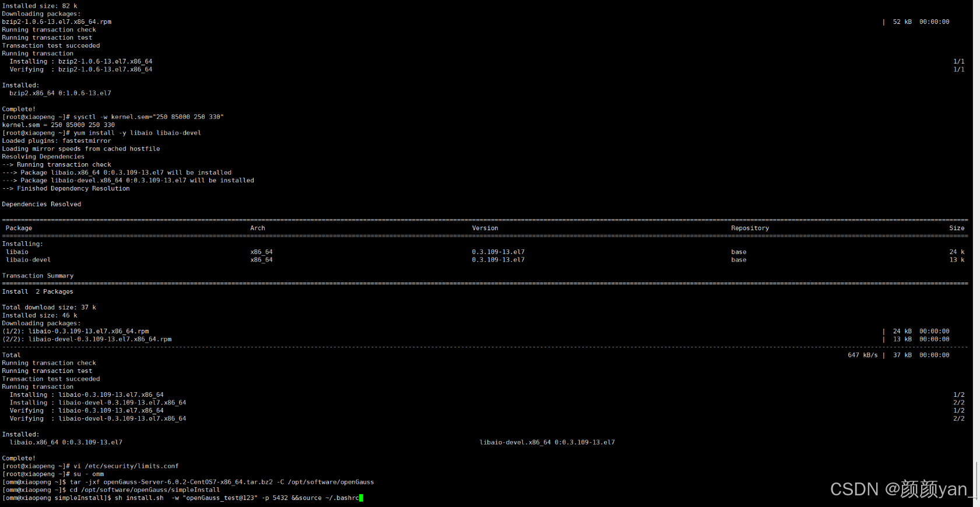This screenshot has width=980, height=507.
Task: Click the 'Package' column header
Action: [x=19, y=228]
